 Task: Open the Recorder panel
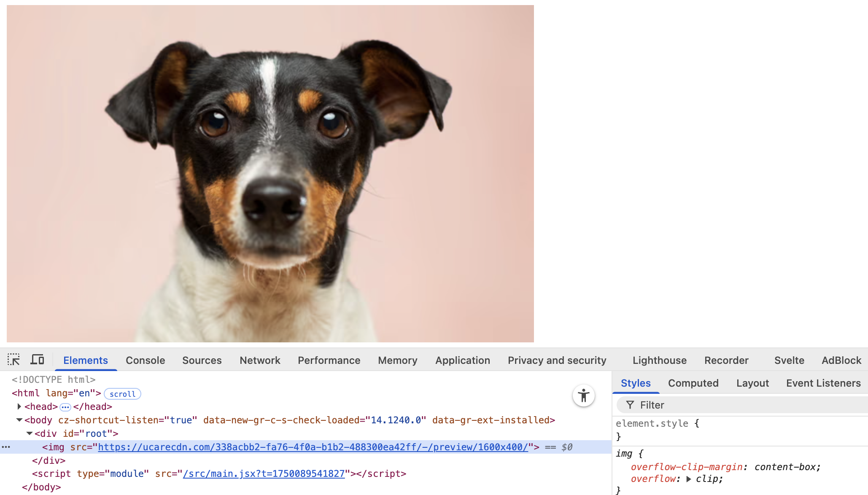point(726,360)
